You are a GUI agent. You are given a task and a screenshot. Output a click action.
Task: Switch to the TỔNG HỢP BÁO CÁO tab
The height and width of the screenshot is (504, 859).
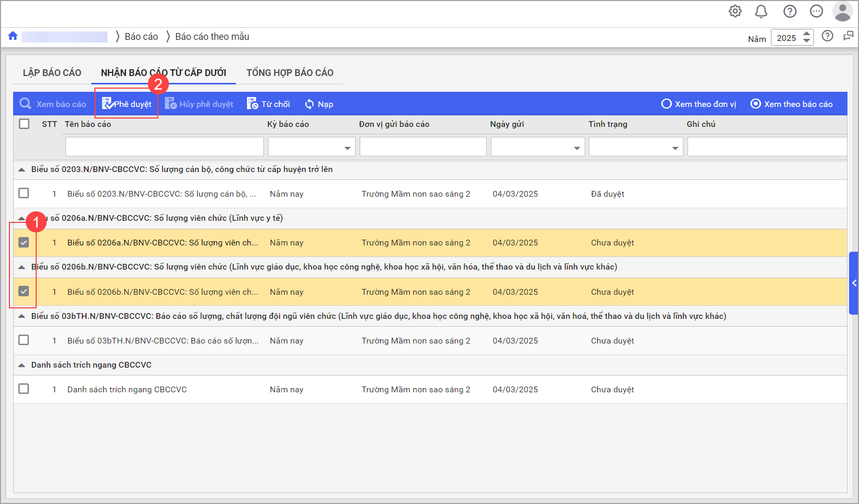(x=290, y=73)
